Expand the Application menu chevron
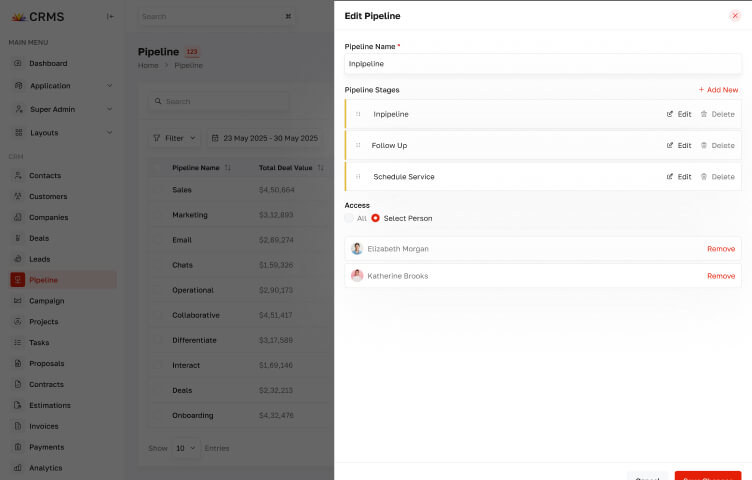Screen dimensions: 752x480 coord(109,86)
